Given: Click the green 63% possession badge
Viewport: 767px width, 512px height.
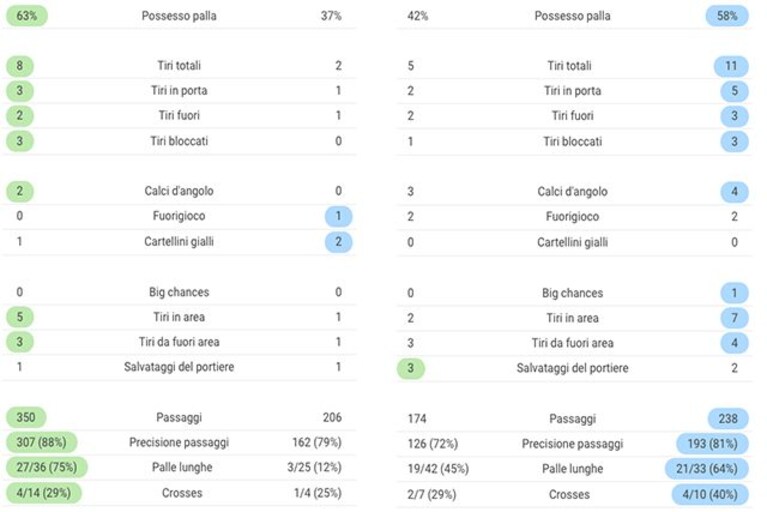Looking at the screenshot, I should (x=26, y=16).
